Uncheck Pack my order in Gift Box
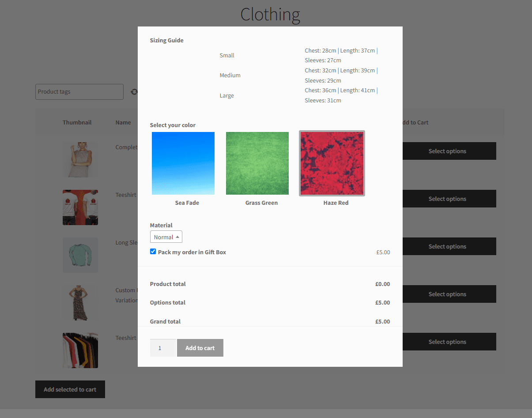 click(x=153, y=252)
